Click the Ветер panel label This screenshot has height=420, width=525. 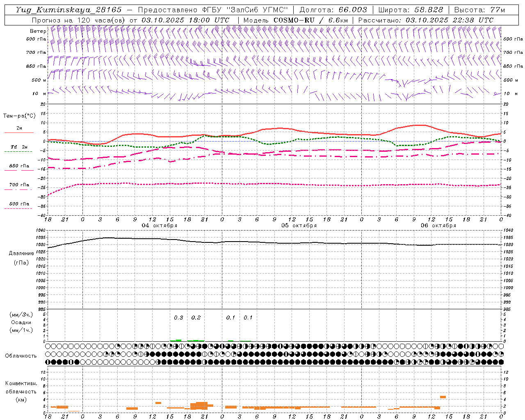coord(38,31)
